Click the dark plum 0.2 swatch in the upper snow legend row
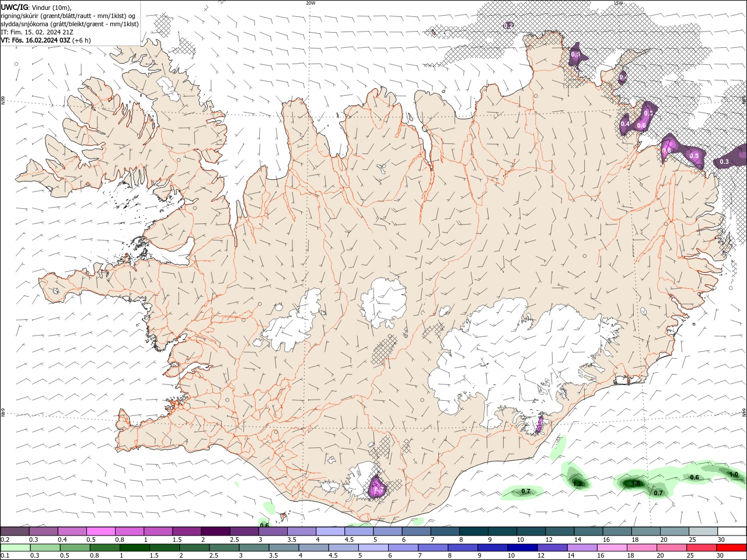Screen dimensions: 747x560 click(15, 531)
